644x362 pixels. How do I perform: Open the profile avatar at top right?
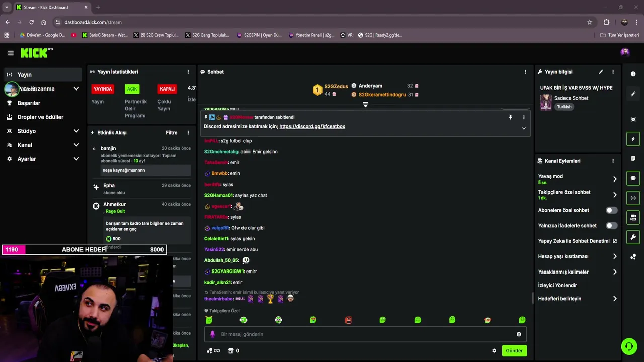[625, 52]
